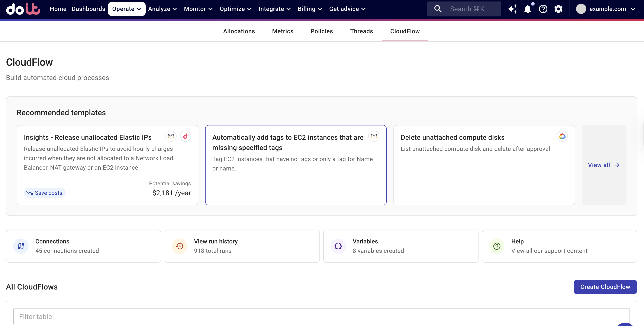
Task: Open the help question mark icon
Action: (x=543, y=9)
